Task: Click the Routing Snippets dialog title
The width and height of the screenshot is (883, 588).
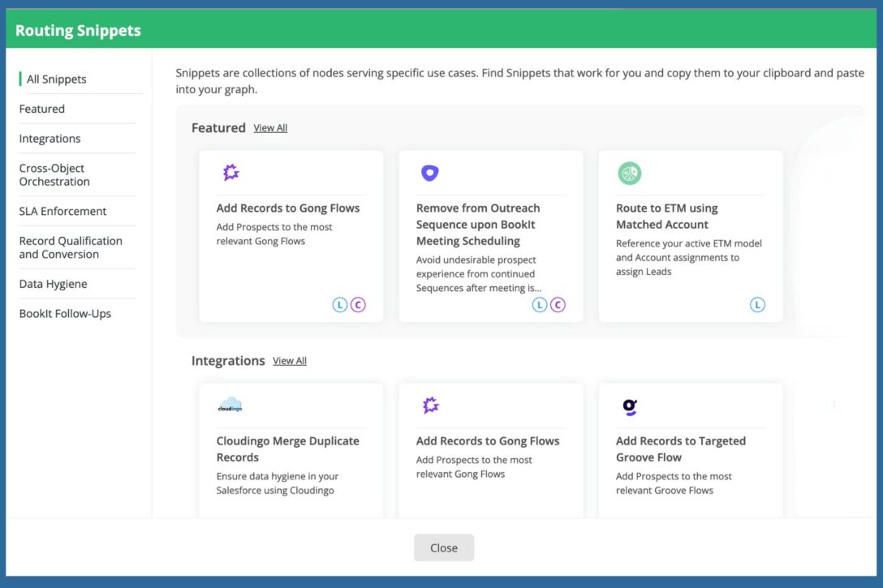Action: 78,30
